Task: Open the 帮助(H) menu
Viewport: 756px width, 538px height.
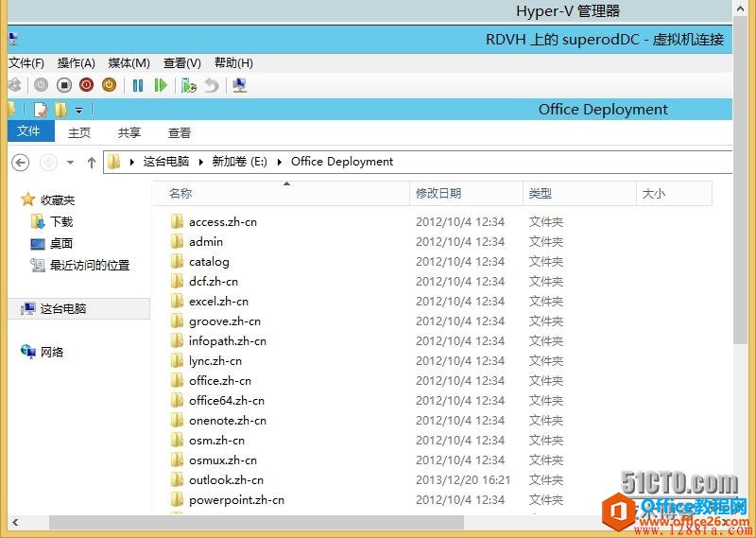Action: (x=233, y=63)
